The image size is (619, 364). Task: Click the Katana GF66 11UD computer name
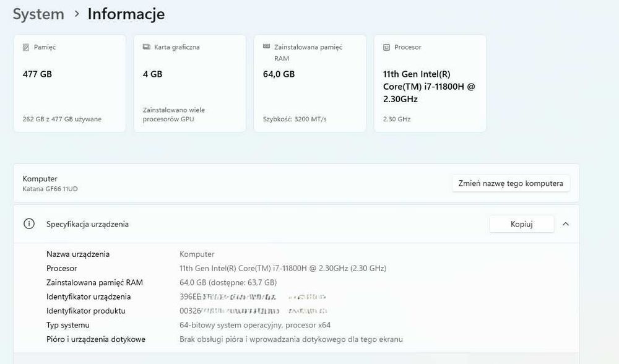51,188
